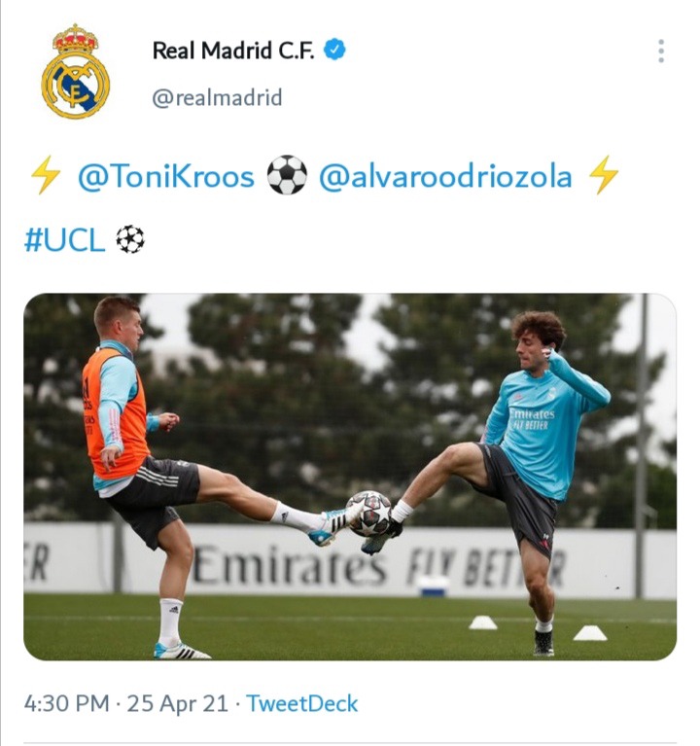This screenshot has height=746, width=700.
Task: Open the three-dot tweet options menu
Action: [x=661, y=51]
